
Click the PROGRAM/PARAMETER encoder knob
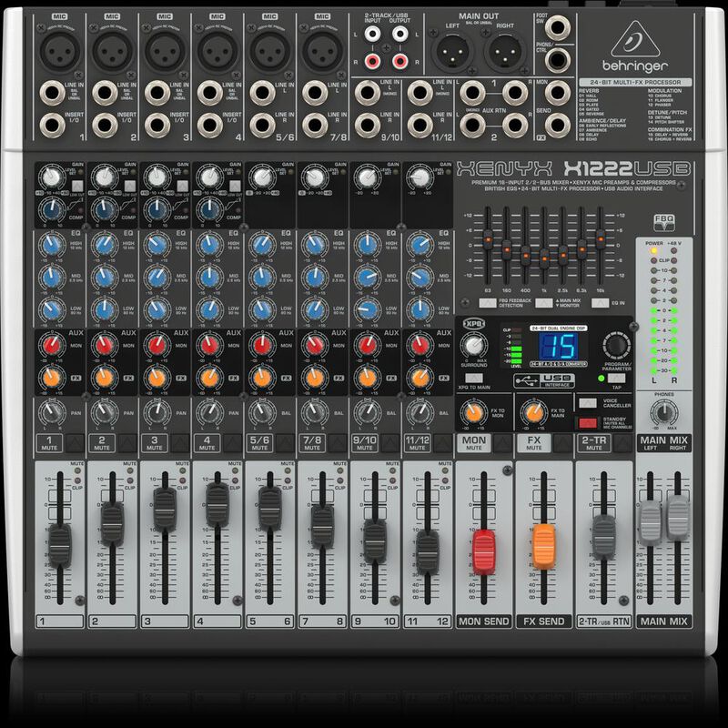pyautogui.click(x=616, y=346)
